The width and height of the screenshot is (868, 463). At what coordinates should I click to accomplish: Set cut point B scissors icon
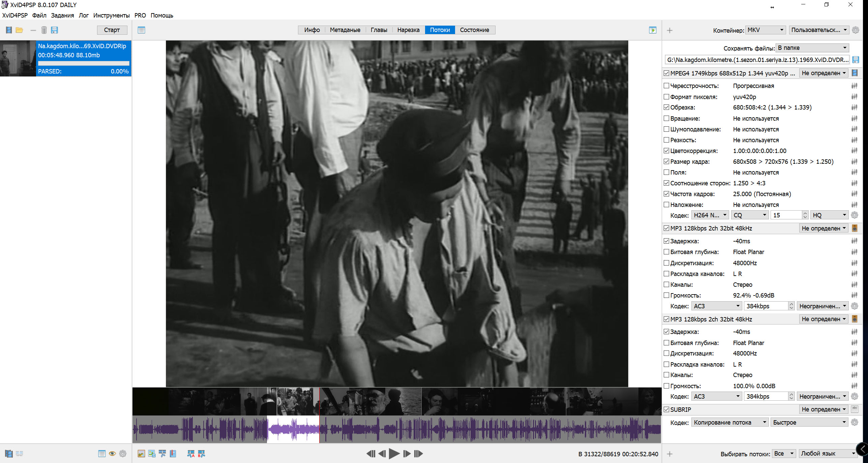tap(201, 454)
